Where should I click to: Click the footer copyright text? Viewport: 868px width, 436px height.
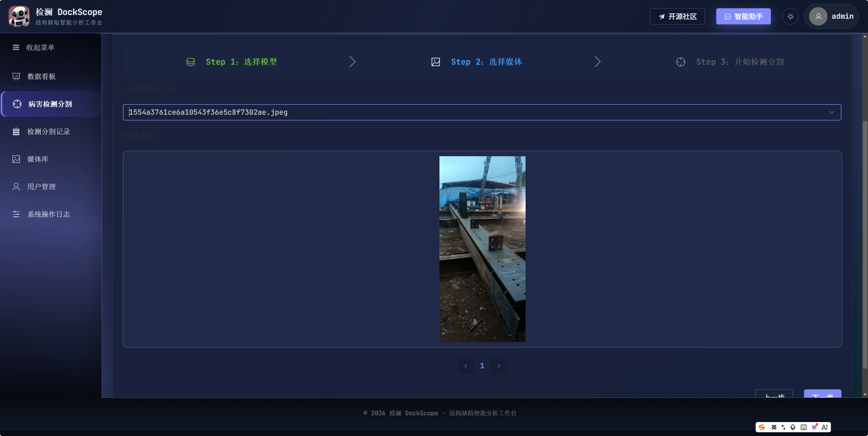point(440,413)
